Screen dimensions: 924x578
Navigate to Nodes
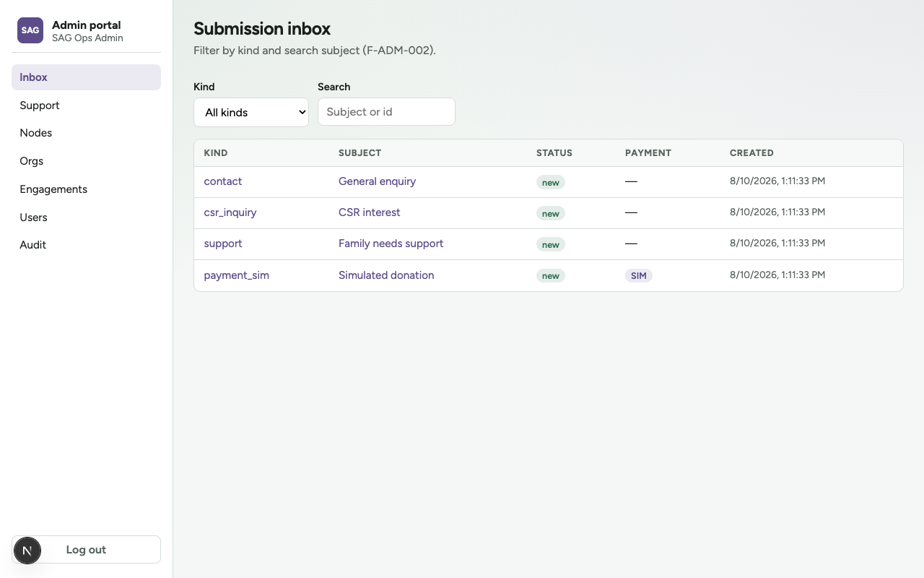click(x=86, y=133)
